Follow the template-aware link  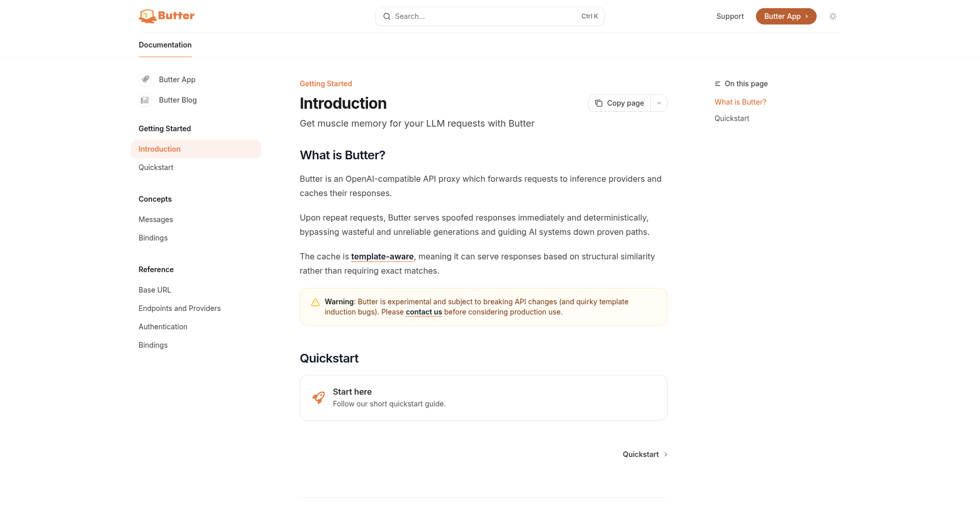pyautogui.click(x=382, y=256)
